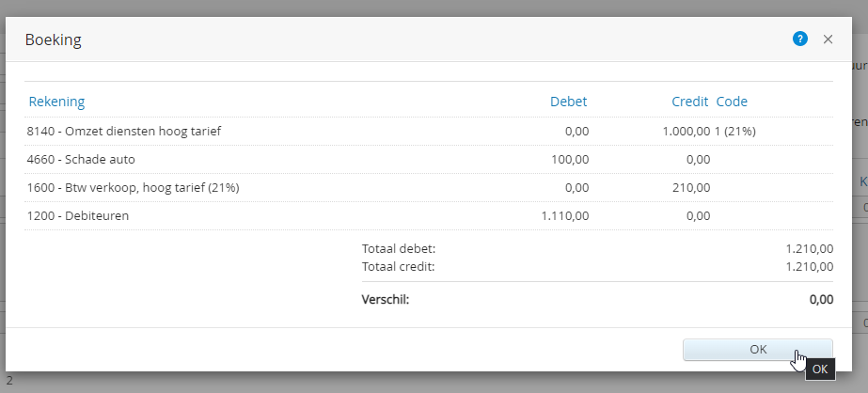Close the Boeking dialog with the X
The width and height of the screenshot is (868, 393).
click(828, 39)
